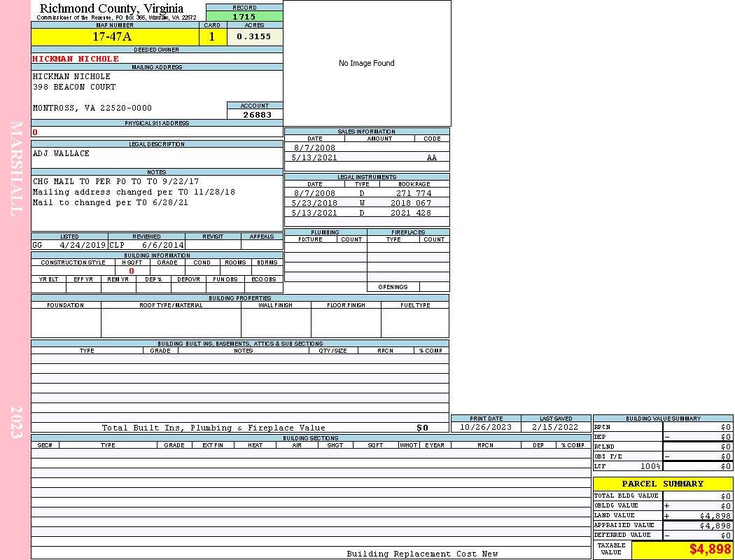
Task: Click the sales code AA entry
Action: tap(431, 158)
